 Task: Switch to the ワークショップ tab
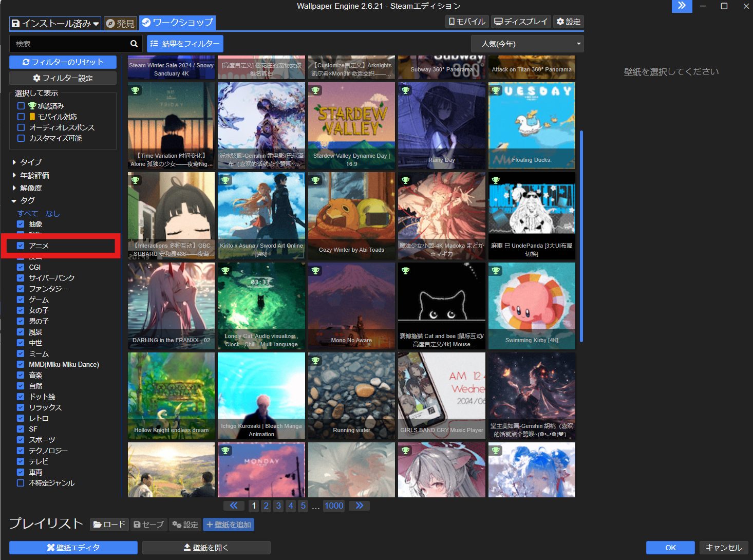click(177, 23)
